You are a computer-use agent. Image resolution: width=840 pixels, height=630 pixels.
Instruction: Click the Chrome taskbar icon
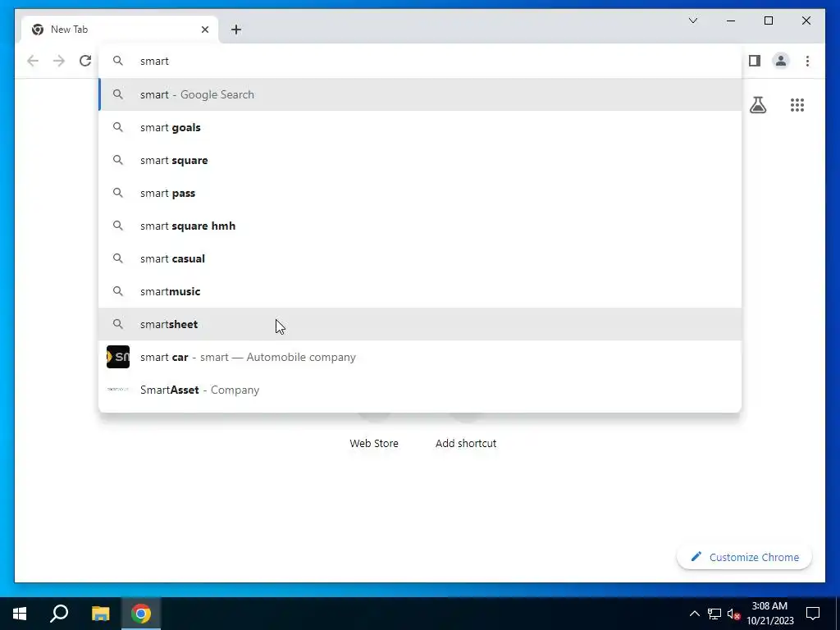pyautogui.click(x=141, y=614)
